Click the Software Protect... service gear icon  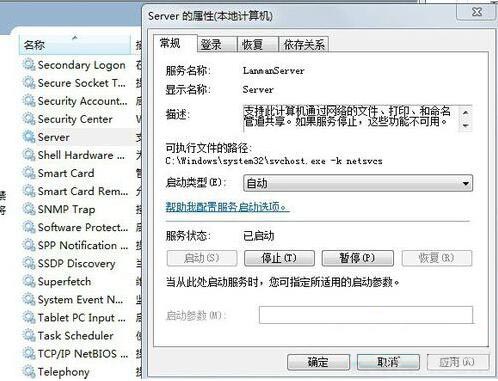29,227
